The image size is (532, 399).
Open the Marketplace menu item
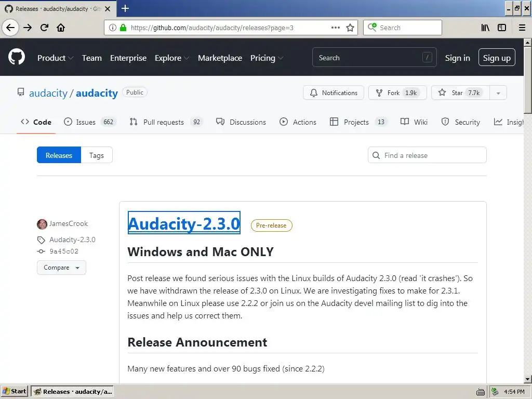click(220, 58)
